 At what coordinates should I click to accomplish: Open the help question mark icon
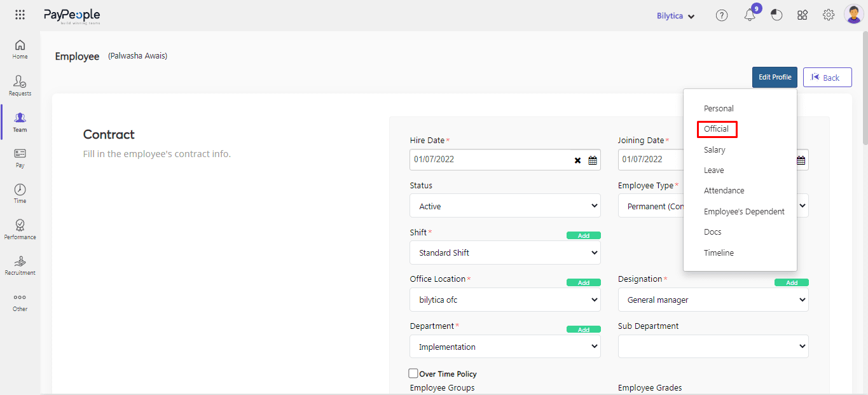(721, 16)
